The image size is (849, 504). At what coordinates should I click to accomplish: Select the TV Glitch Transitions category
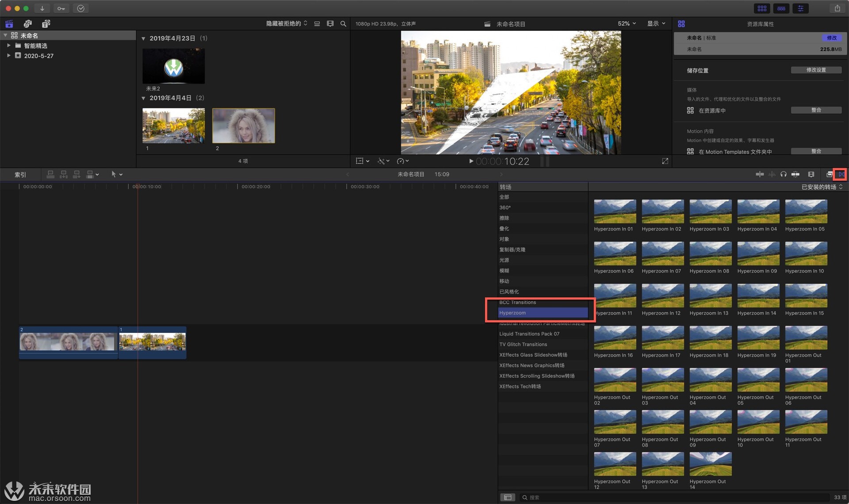click(523, 344)
